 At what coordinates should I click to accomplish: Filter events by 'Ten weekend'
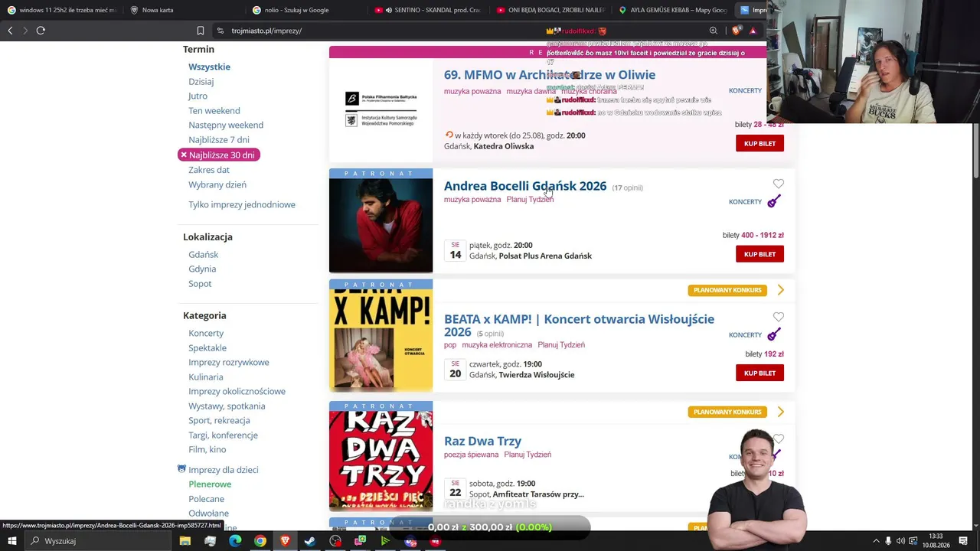pyautogui.click(x=214, y=111)
